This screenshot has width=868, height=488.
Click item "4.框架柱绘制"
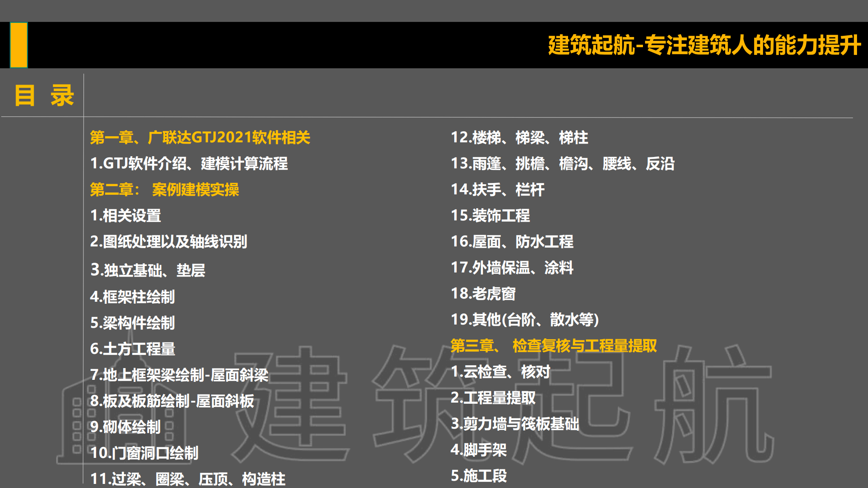point(132,297)
